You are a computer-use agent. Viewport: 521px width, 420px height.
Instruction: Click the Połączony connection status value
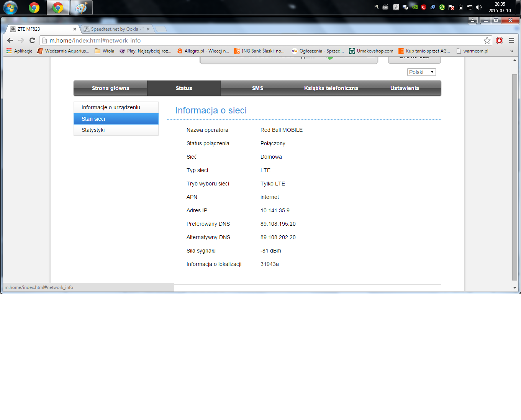pyautogui.click(x=273, y=143)
